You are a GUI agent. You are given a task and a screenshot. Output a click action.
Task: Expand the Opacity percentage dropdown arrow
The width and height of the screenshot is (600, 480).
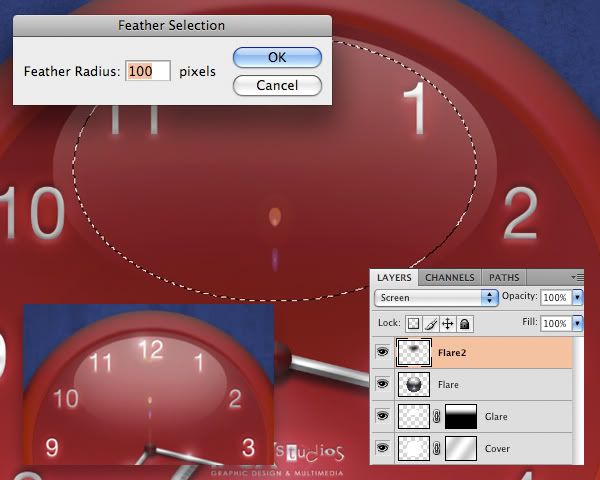[577, 298]
